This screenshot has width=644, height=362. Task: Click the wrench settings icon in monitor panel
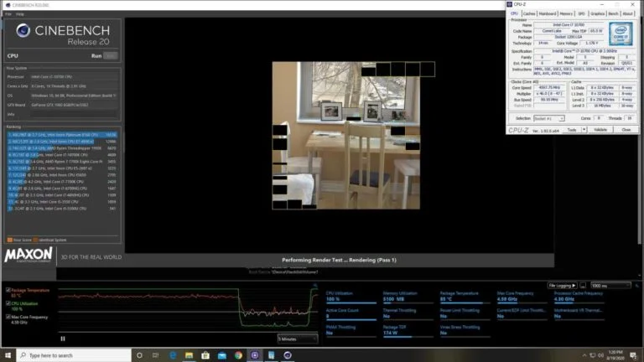(637, 286)
